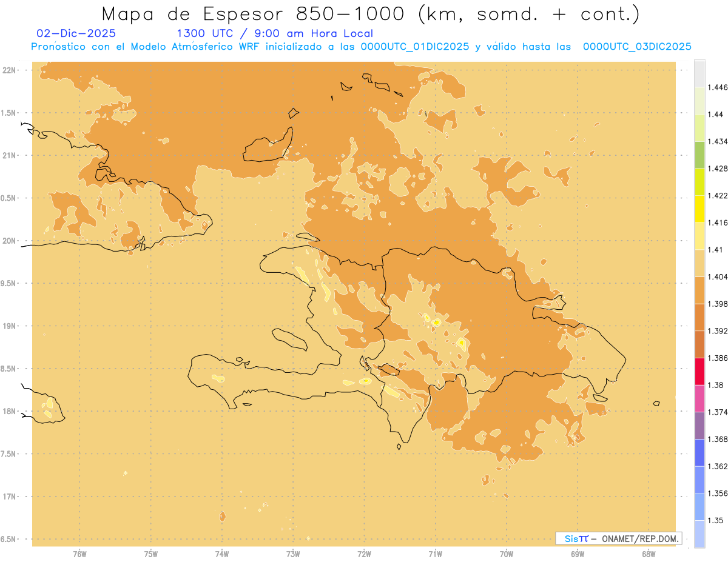728x562 pixels.
Task: Click the purple legend swatch
Action: pos(699,425)
